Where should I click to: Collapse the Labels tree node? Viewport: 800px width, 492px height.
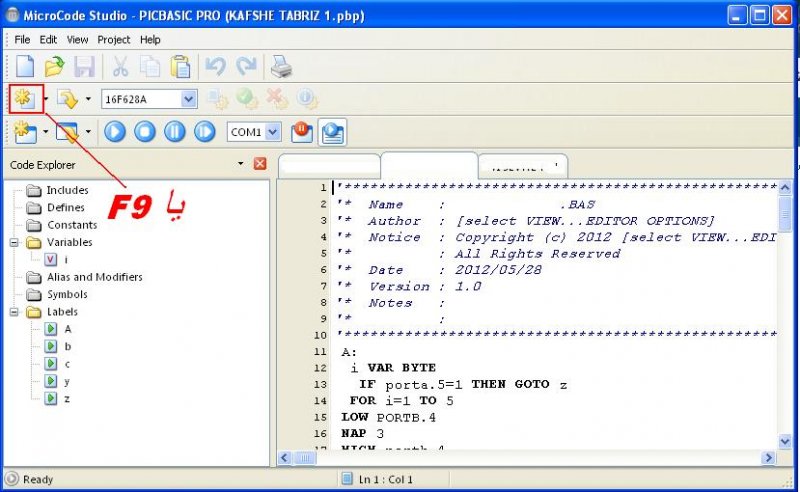tap(14, 312)
